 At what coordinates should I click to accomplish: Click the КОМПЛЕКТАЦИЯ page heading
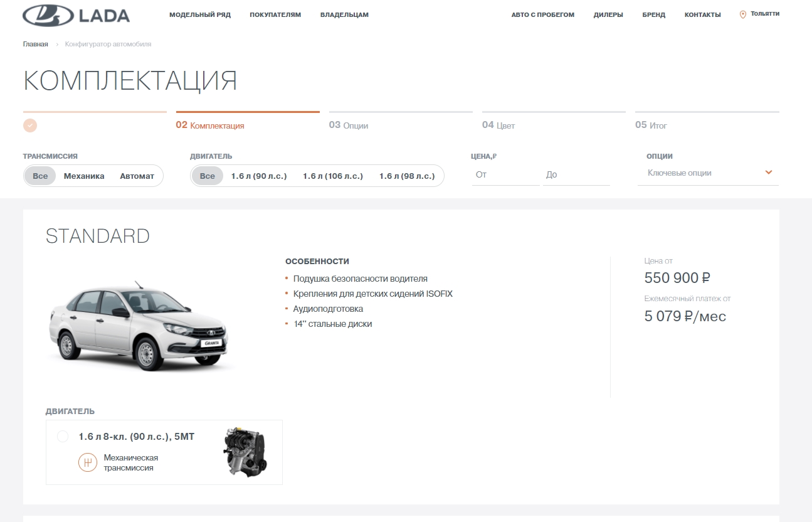[x=130, y=81]
